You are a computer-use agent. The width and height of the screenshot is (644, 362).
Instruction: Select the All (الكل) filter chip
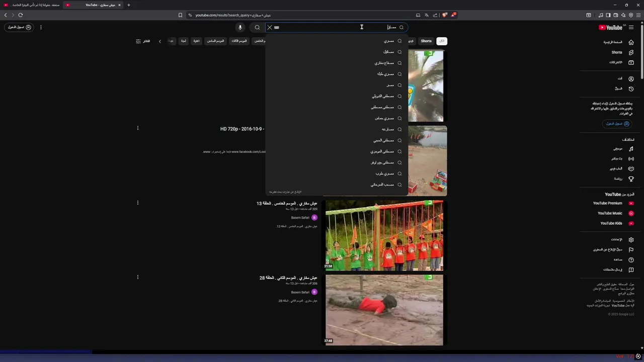(441, 41)
